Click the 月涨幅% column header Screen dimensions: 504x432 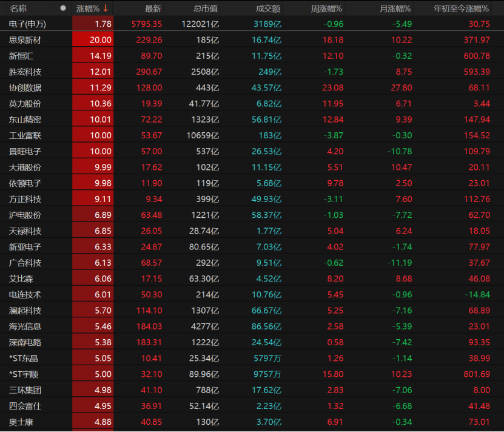[395, 8]
